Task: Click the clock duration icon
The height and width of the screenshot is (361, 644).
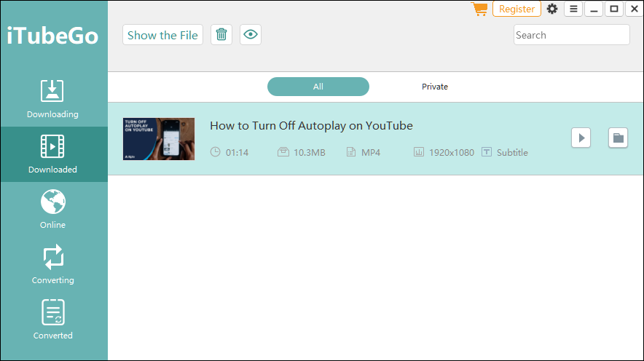Action: pyautogui.click(x=215, y=152)
